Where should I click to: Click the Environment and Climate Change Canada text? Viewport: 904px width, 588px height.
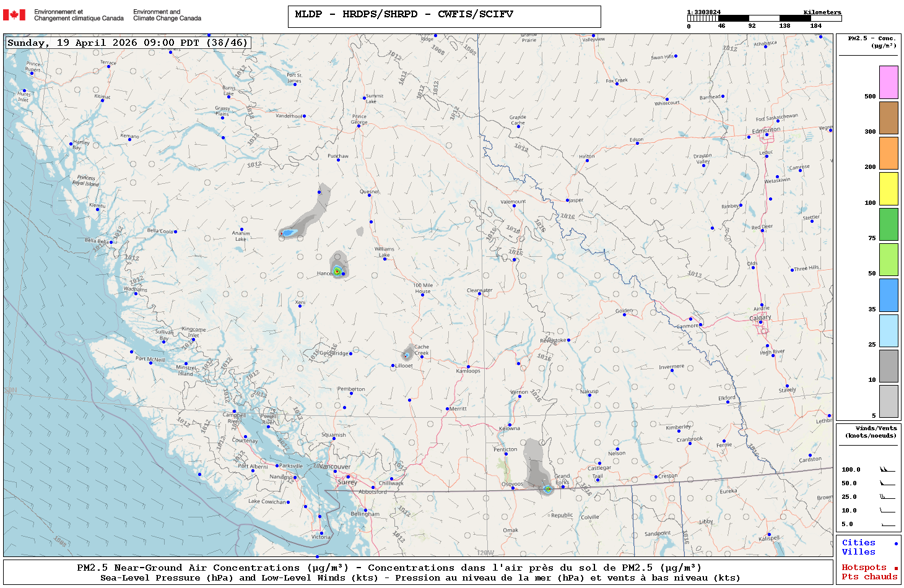point(167,15)
